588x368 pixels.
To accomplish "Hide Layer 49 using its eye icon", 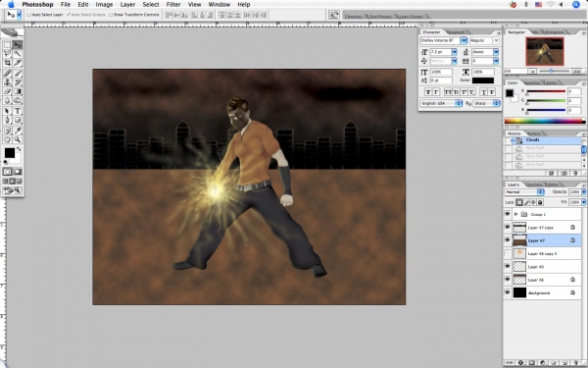I will [508, 267].
